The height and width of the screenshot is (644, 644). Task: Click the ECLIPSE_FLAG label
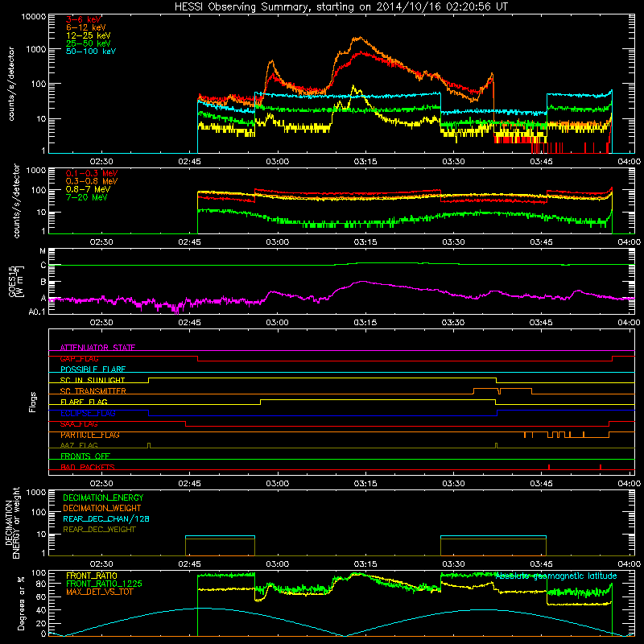tap(88, 413)
